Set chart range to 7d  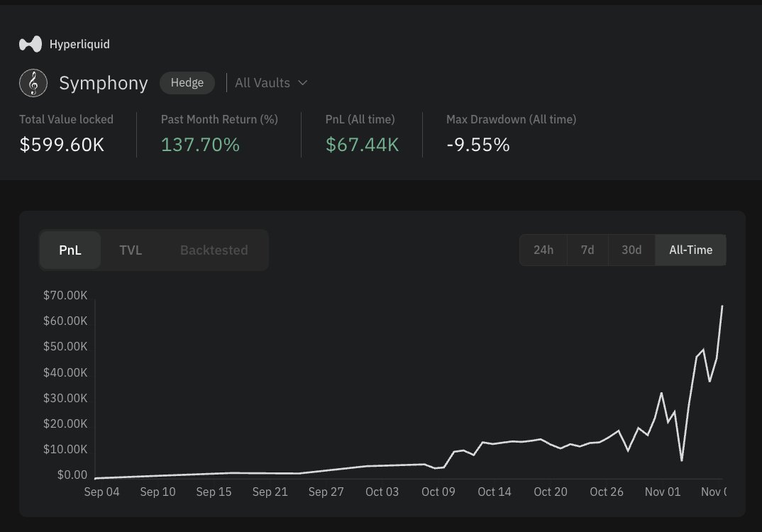(x=587, y=250)
